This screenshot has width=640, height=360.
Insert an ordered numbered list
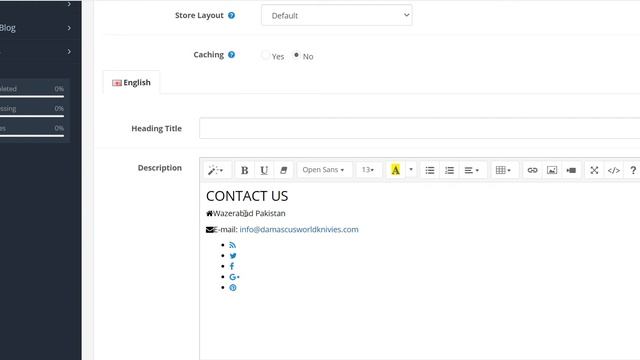pyautogui.click(x=449, y=170)
